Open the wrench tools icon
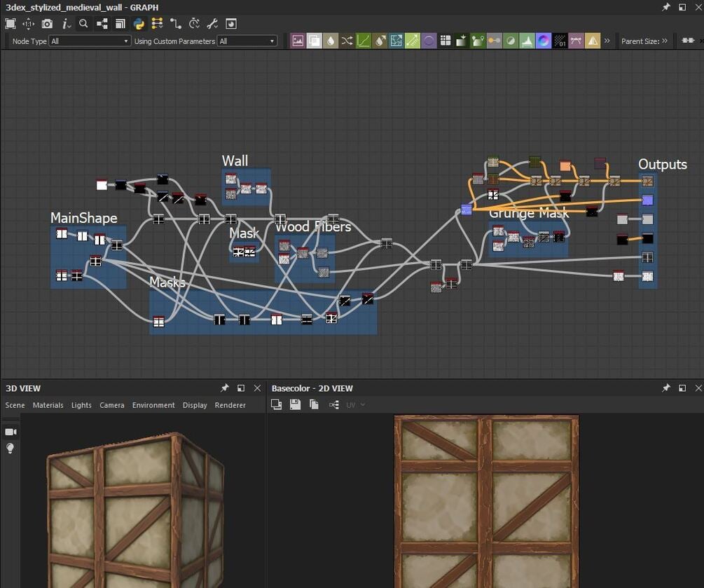 212,24
